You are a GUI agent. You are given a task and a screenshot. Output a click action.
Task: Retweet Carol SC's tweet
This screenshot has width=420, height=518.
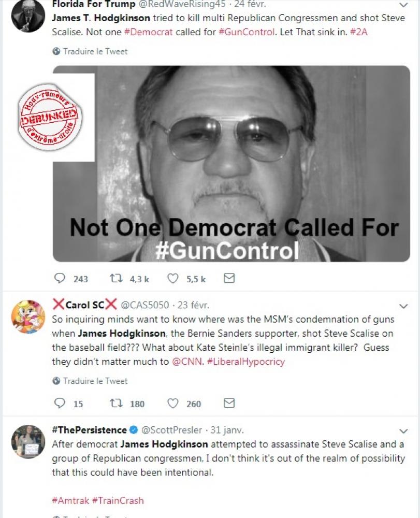(x=116, y=403)
